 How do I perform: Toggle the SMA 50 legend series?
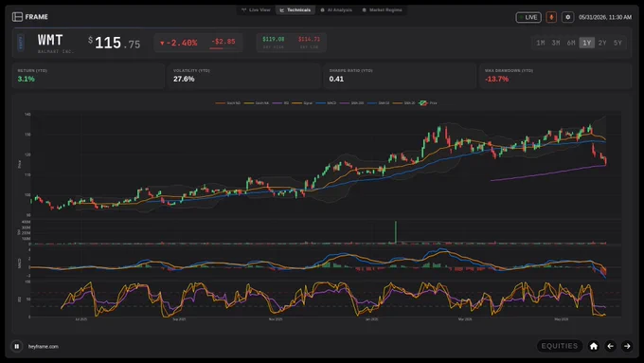(x=378, y=103)
